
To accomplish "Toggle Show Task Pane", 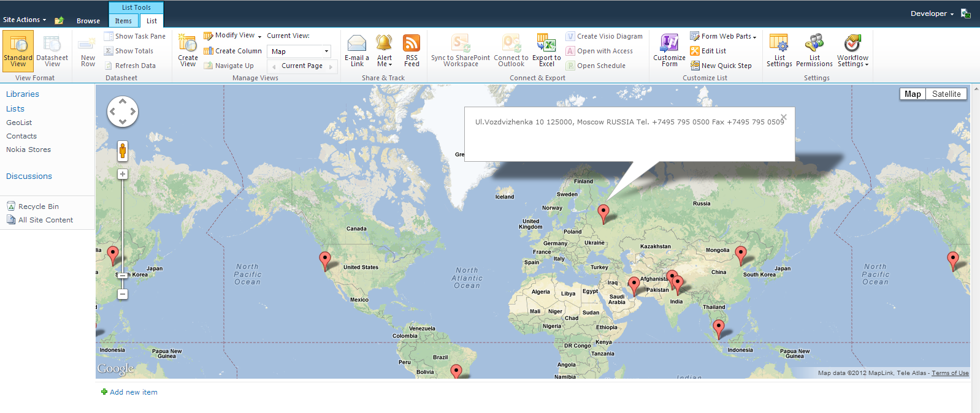I will click(x=134, y=36).
